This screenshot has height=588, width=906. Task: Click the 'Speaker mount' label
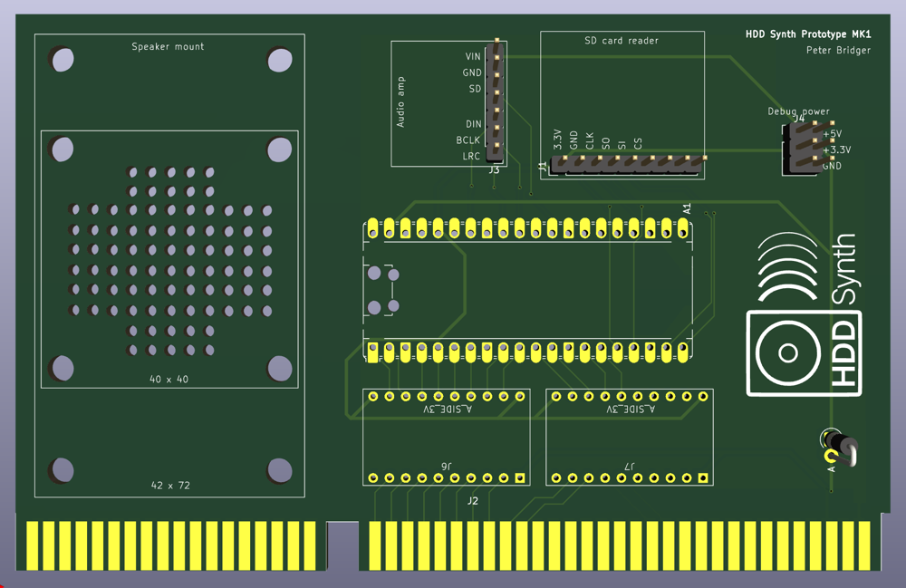click(168, 47)
